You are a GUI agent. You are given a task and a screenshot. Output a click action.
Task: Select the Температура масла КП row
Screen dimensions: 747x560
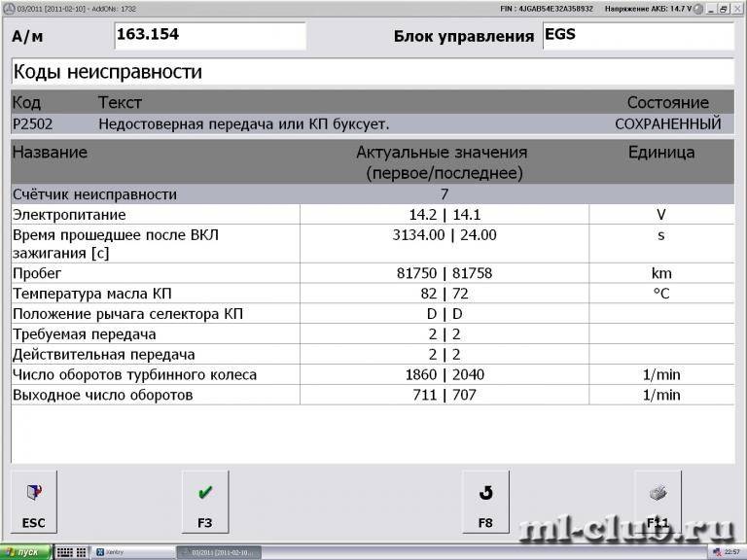[373, 294]
